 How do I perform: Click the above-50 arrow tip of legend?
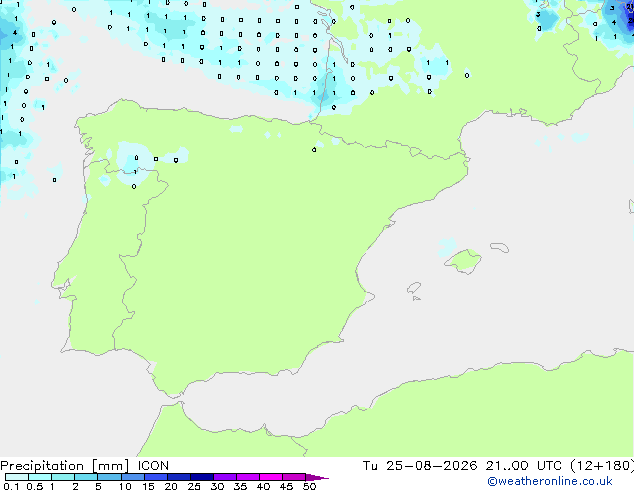tap(317, 477)
